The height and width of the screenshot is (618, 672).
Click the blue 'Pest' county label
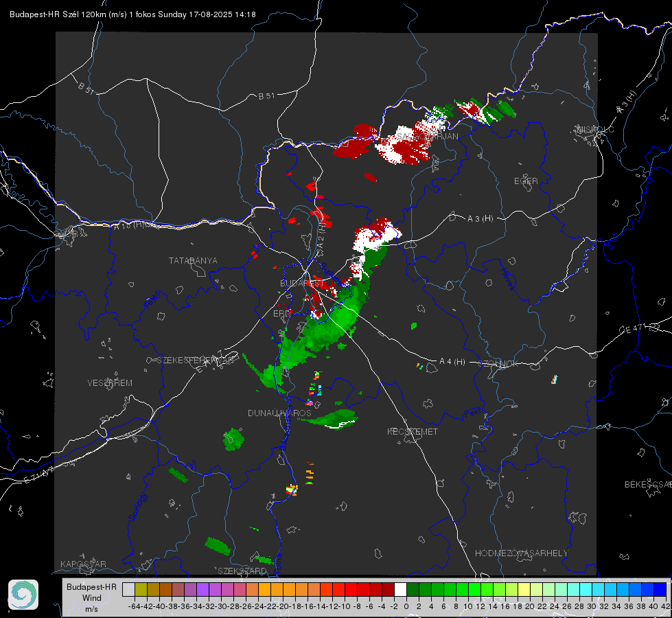tap(474, 413)
